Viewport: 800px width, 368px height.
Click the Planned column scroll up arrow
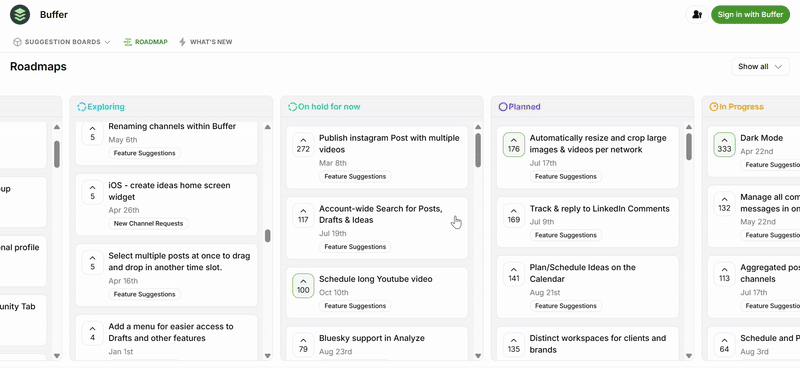(689, 127)
